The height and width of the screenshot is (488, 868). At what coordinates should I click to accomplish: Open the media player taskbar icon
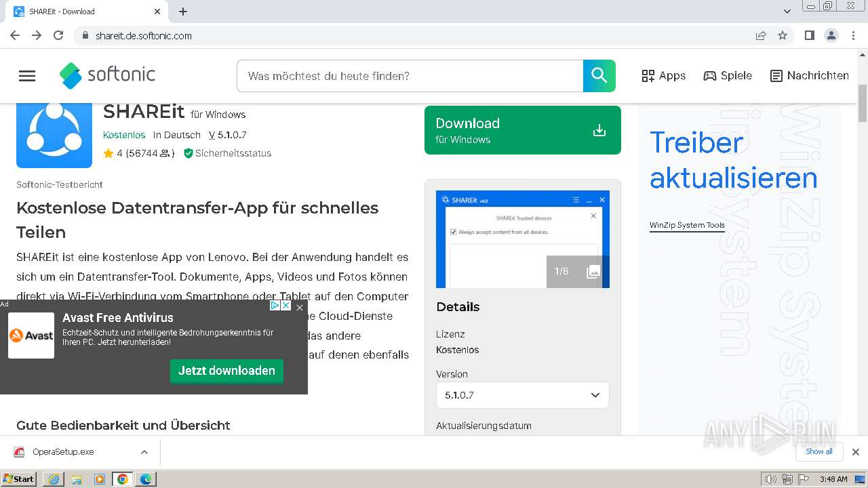(x=100, y=479)
